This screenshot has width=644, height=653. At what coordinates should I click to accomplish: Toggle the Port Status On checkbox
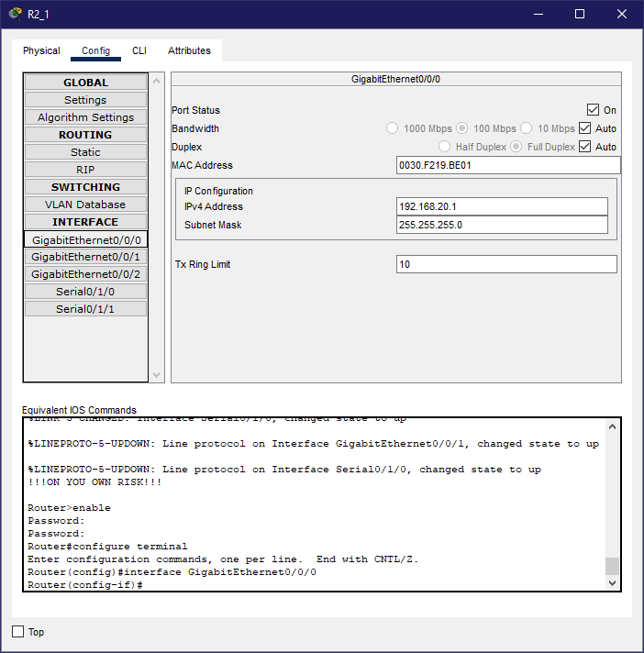click(x=593, y=110)
